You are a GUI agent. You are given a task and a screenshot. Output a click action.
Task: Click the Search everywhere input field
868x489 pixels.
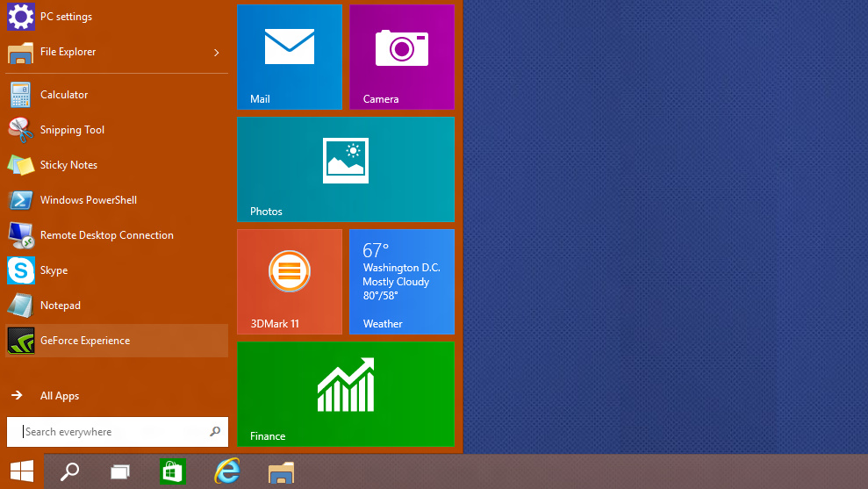pos(118,432)
